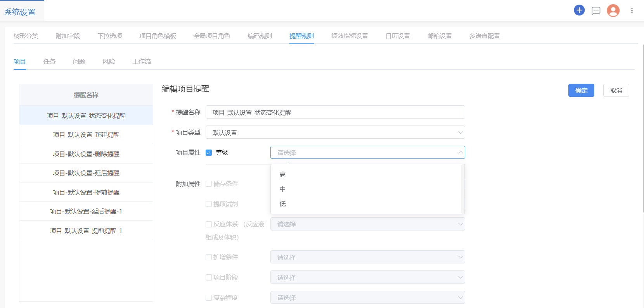Select 低 option in the dropdown
The width and height of the screenshot is (644, 308).
[x=282, y=204]
